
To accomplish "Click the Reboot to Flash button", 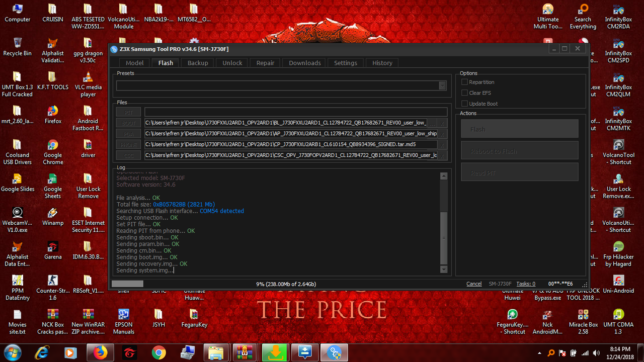I will click(520, 151).
